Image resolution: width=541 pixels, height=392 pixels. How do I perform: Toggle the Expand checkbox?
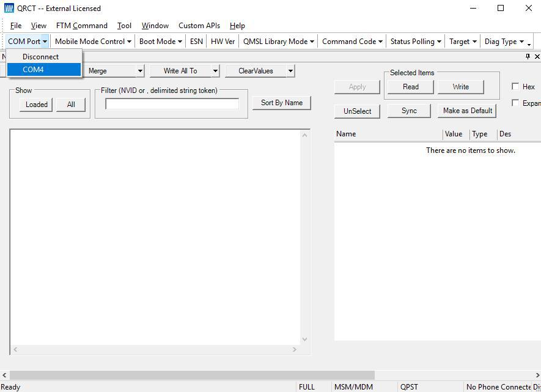[515, 103]
